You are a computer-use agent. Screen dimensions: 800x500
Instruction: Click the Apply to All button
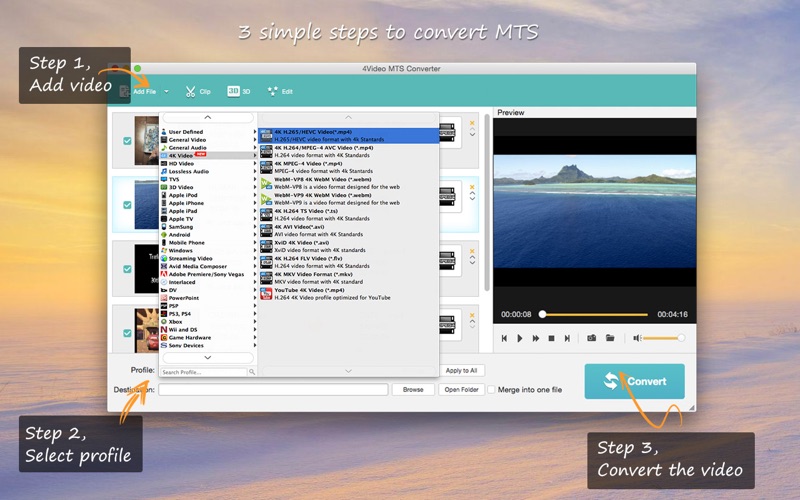(461, 370)
